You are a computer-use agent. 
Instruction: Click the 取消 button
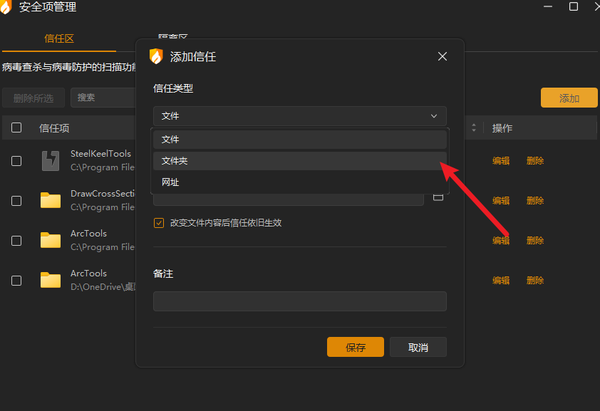418,347
